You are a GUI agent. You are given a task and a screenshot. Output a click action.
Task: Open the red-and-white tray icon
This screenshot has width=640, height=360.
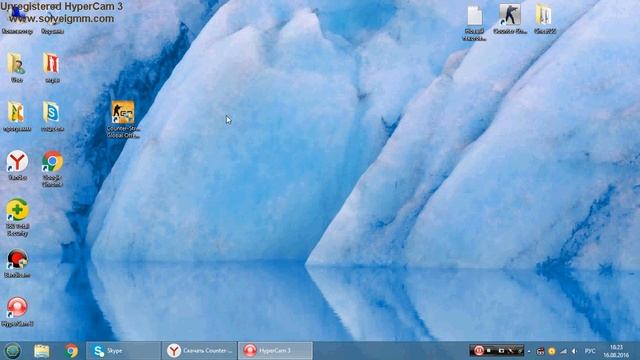point(540,351)
